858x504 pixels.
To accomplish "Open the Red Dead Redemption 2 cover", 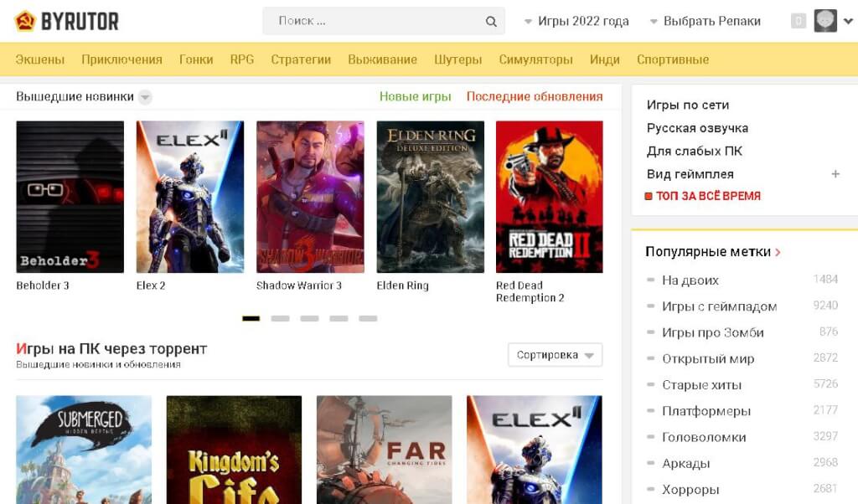I will click(550, 197).
